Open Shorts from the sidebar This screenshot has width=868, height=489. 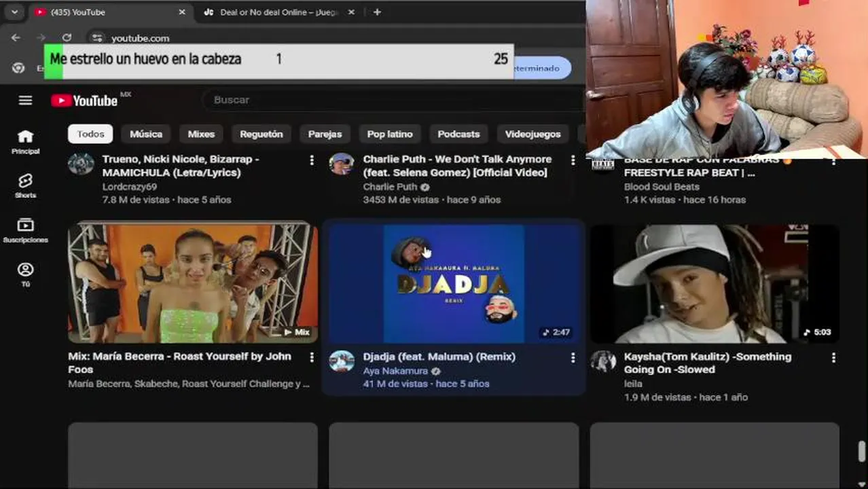point(25,185)
